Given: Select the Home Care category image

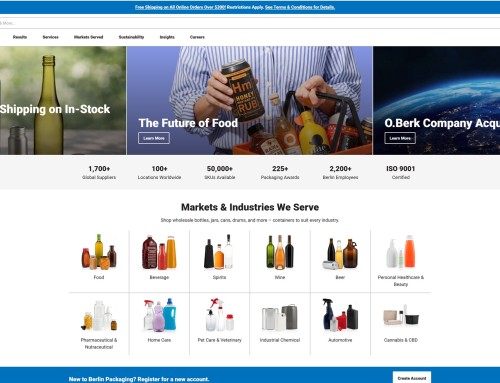Looking at the screenshot, I should point(159,315).
